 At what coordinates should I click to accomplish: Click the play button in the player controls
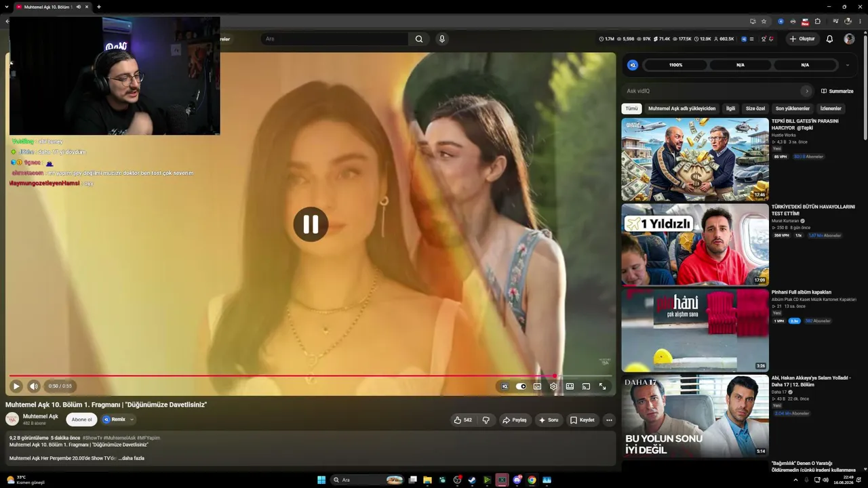point(16,386)
